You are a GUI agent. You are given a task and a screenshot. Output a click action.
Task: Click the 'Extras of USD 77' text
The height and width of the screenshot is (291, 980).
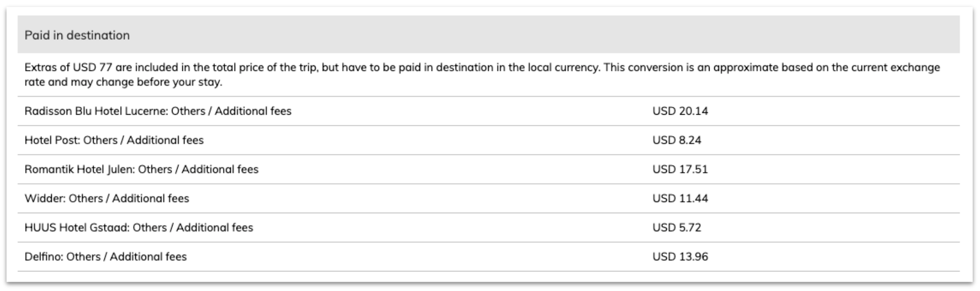click(68, 68)
